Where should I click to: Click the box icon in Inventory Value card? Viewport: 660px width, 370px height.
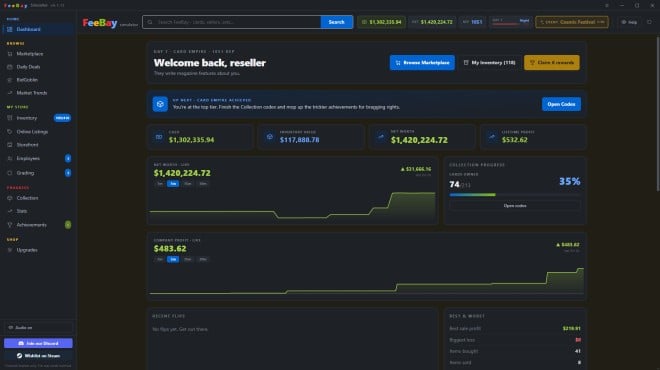pyautogui.click(x=270, y=137)
